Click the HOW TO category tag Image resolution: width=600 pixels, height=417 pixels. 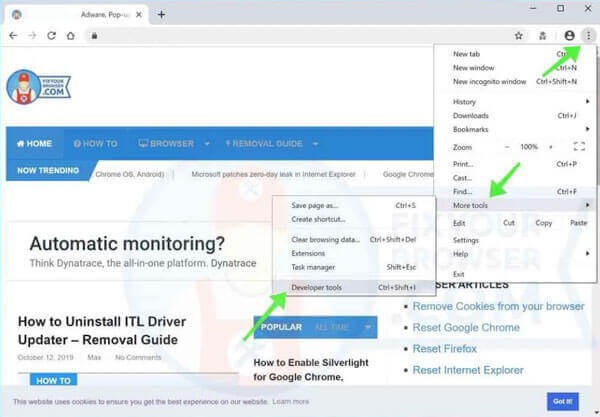(54, 380)
